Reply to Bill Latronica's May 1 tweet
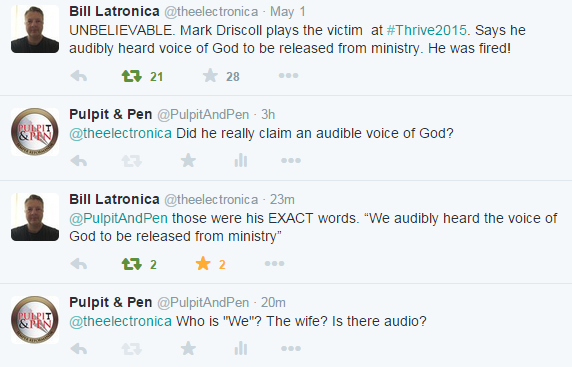This screenshot has width=572, height=367. [79, 76]
